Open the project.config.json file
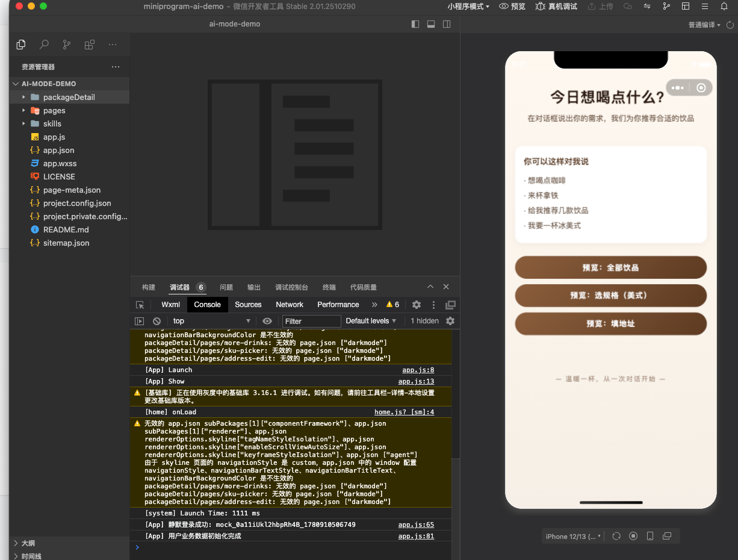The width and height of the screenshot is (738, 560). tap(69, 203)
